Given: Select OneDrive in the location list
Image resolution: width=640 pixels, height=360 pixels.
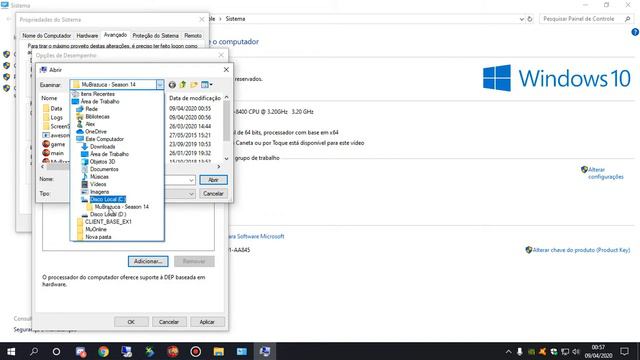Looking at the screenshot, I should (96, 131).
